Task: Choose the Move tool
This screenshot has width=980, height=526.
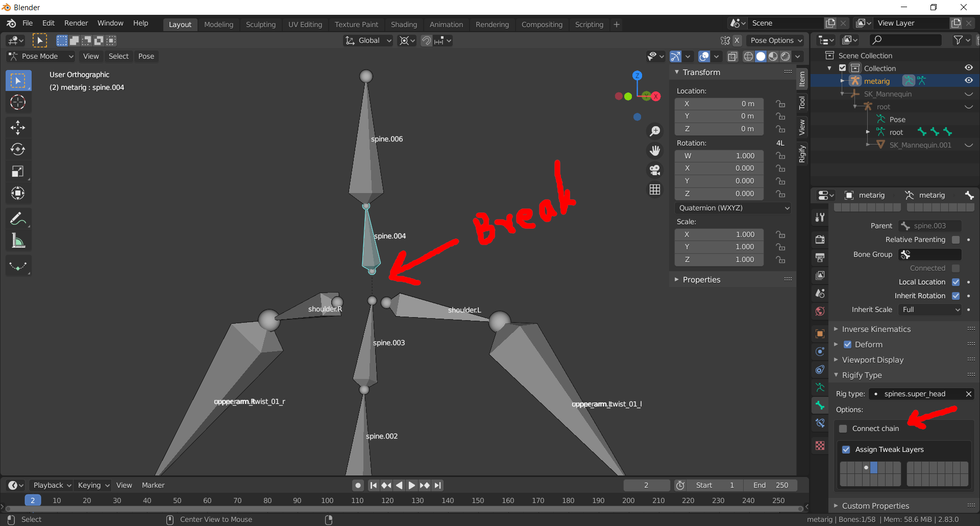Action: [x=18, y=128]
